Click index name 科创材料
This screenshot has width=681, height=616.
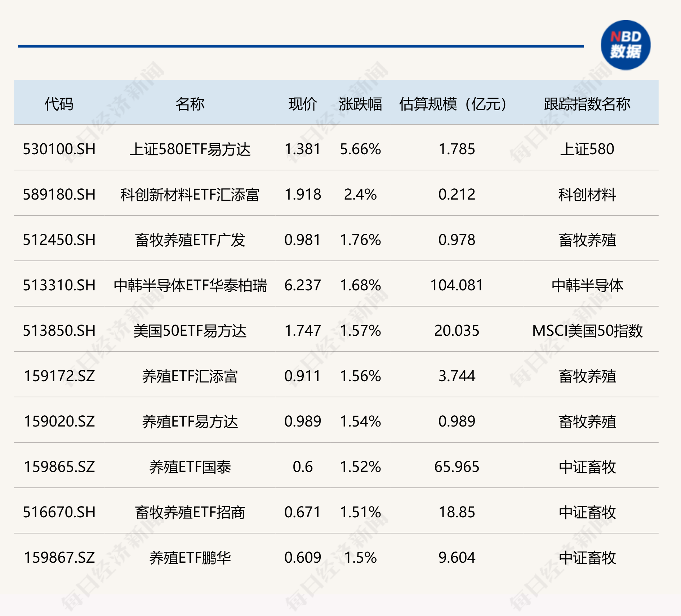[x=587, y=195]
